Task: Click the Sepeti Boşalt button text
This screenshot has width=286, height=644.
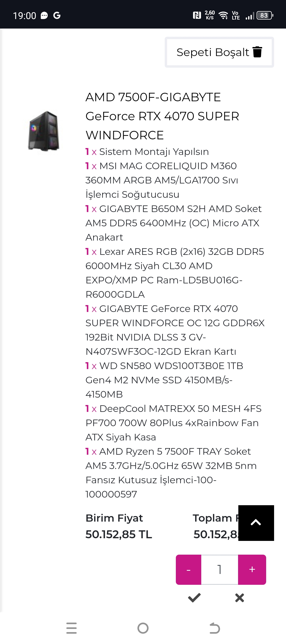Action: coord(213,52)
